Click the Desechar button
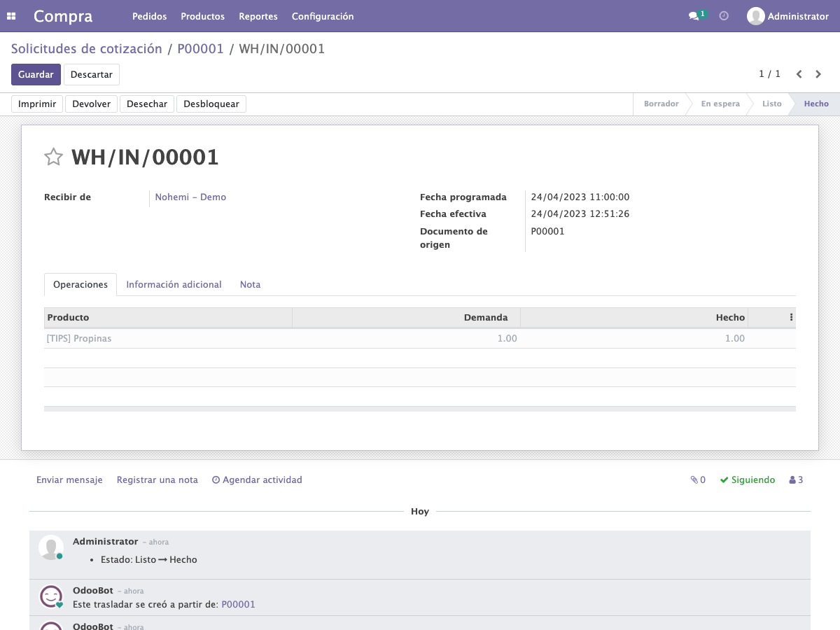Image resolution: width=840 pixels, height=630 pixels. [147, 104]
